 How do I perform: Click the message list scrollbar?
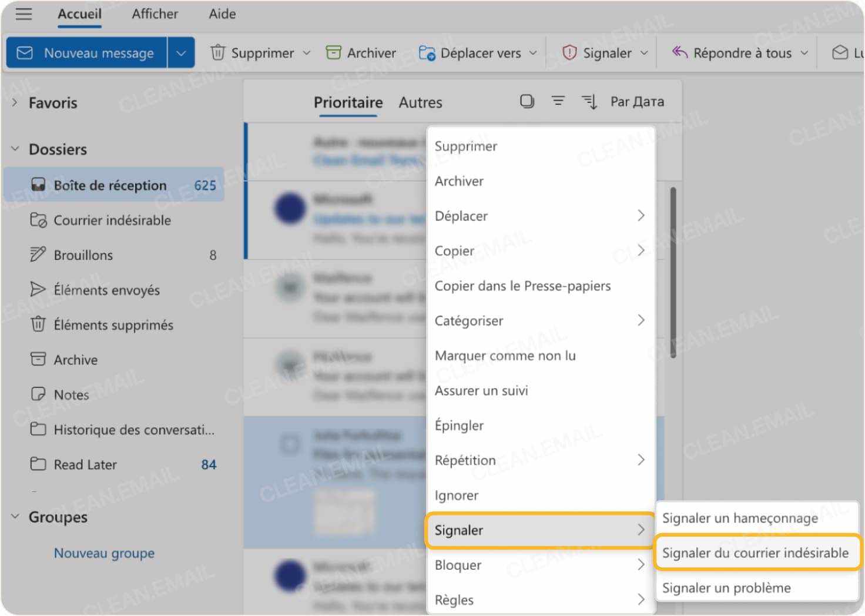point(673,273)
